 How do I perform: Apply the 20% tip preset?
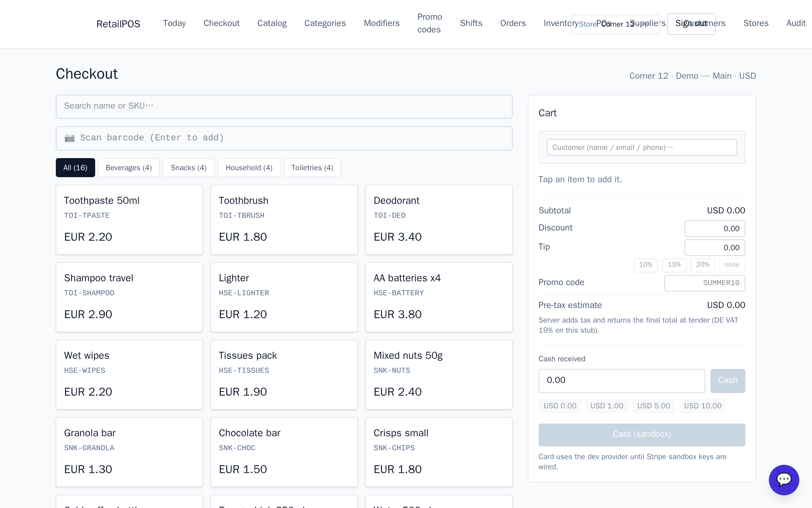point(702,265)
